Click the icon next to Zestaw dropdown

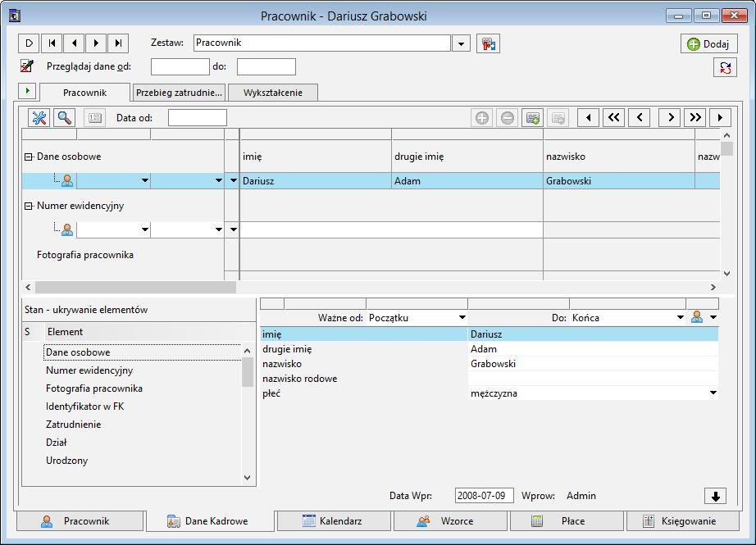(488, 44)
